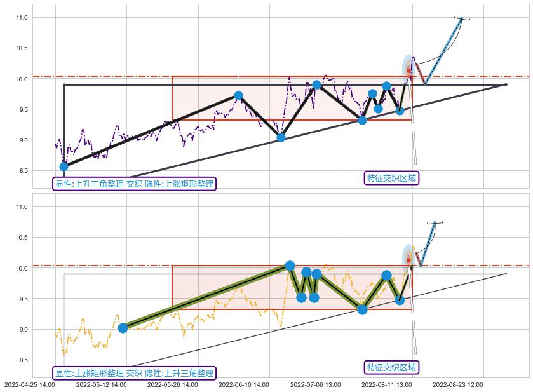Click the blue arrow tip in bottom chart
Image resolution: width=533 pixels, height=392 pixels.
(435, 222)
